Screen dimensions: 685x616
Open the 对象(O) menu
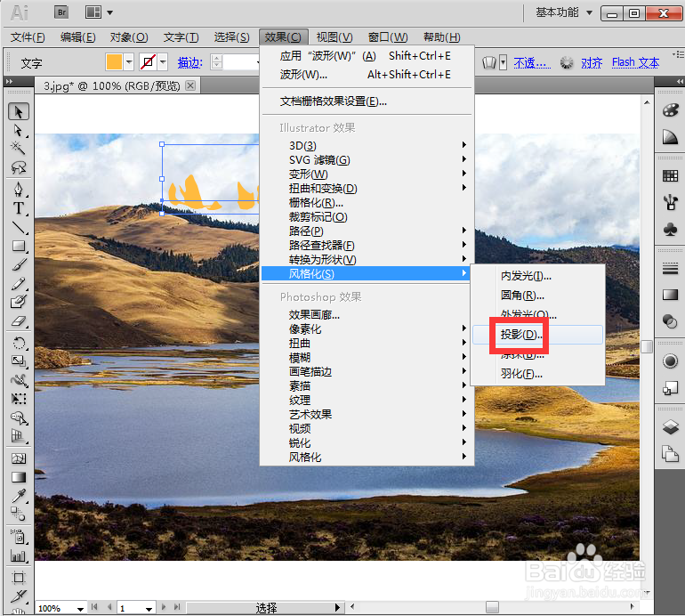click(x=129, y=37)
